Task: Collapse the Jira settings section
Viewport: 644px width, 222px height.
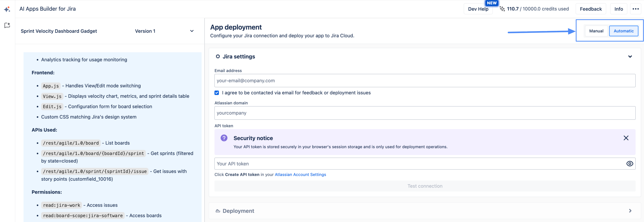Action: [x=630, y=56]
